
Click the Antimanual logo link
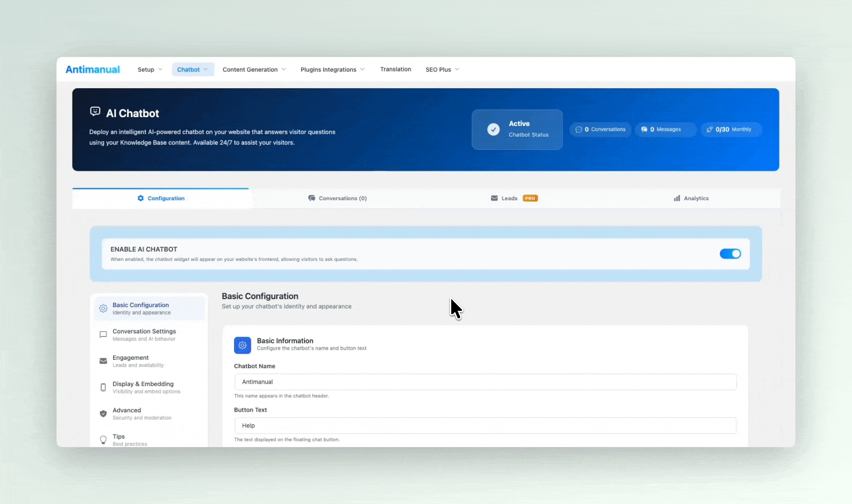tap(92, 69)
